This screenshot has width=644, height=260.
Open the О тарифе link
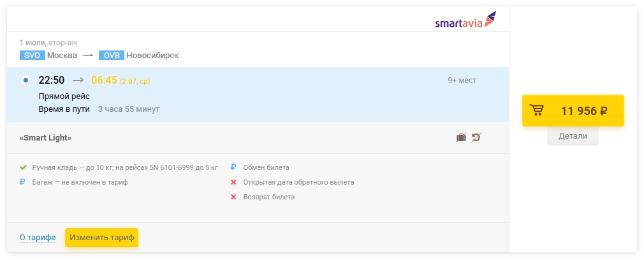38,238
